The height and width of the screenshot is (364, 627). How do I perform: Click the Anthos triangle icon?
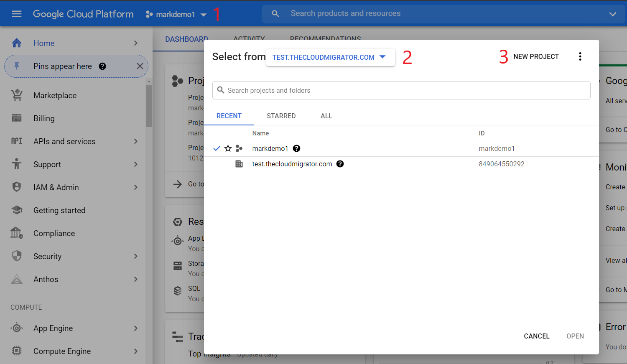(17, 279)
